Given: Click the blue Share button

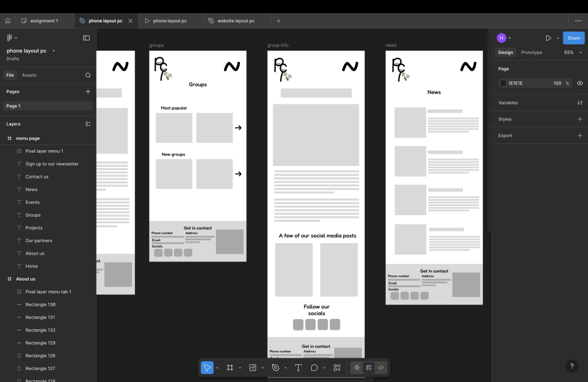Looking at the screenshot, I should pyautogui.click(x=573, y=38).
